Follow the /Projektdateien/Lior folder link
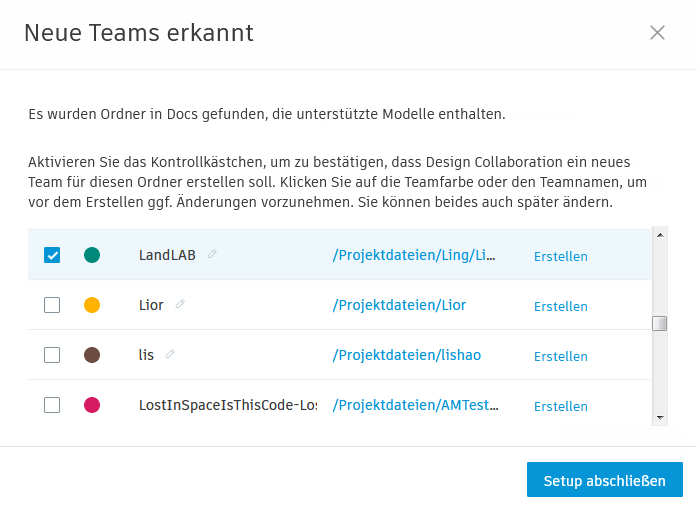Image resolution: width=697 pixels, height=509 pixels. tap(399, 305)
